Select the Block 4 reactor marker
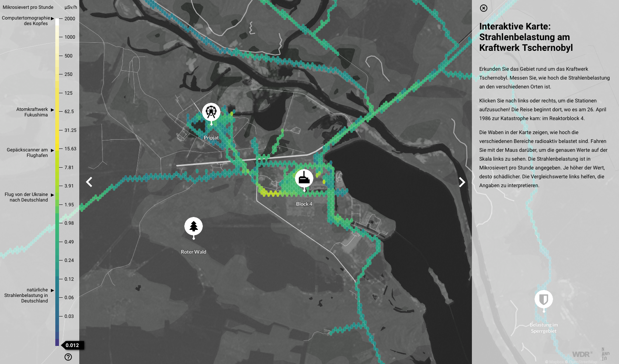Viewport: 619px width, 364px height. [304, 179]
